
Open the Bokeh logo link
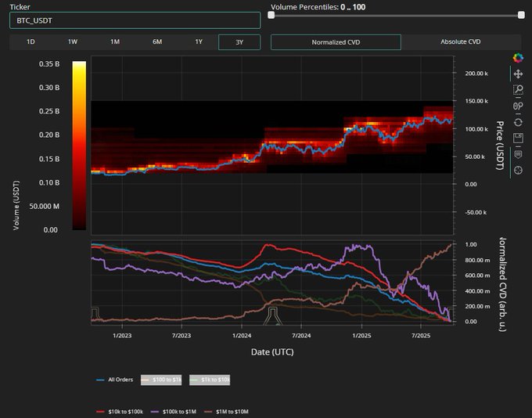pyautogui.click(x=517, y=57)
